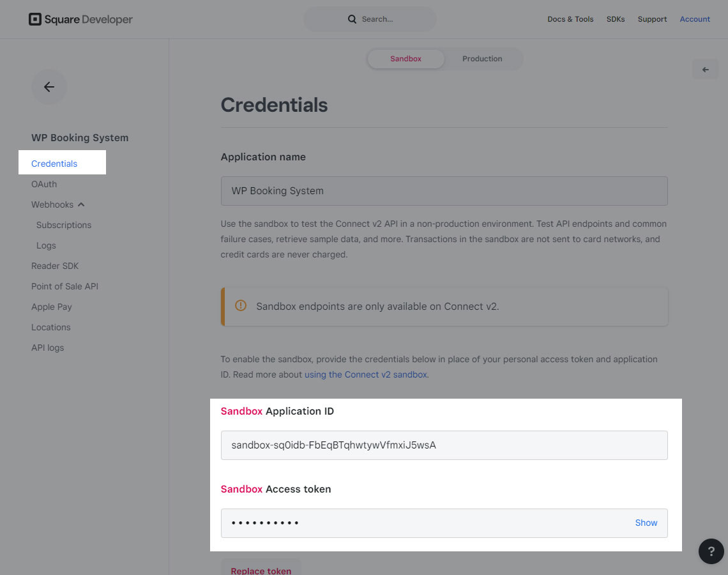Collapse the Webhooks section chevron

click(81, 205)
